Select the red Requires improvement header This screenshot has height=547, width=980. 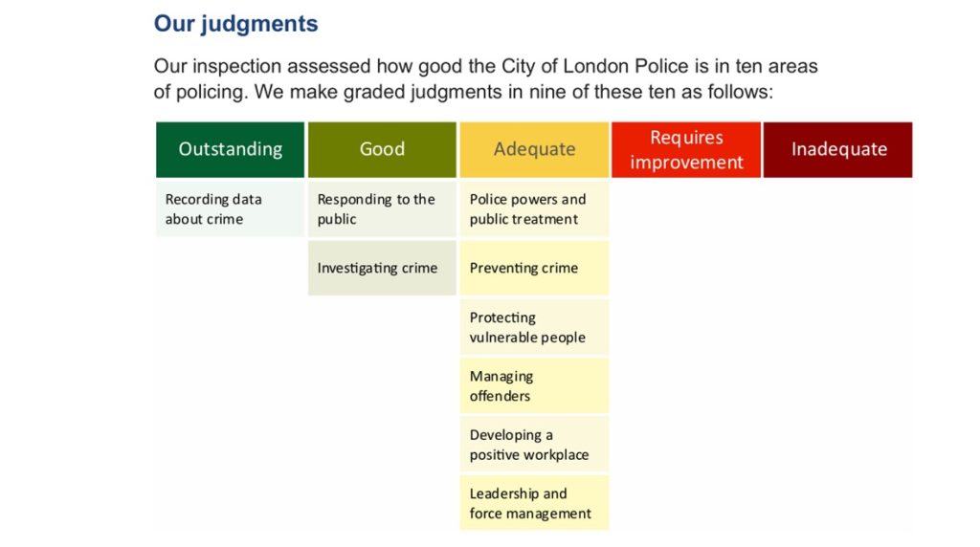[x=686, y=149]
